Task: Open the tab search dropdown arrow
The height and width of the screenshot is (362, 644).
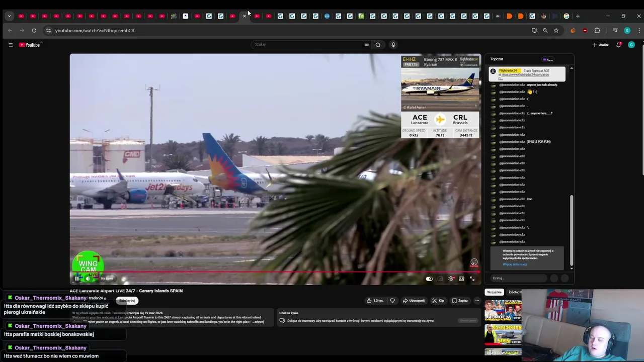Action: click(9, 16)
